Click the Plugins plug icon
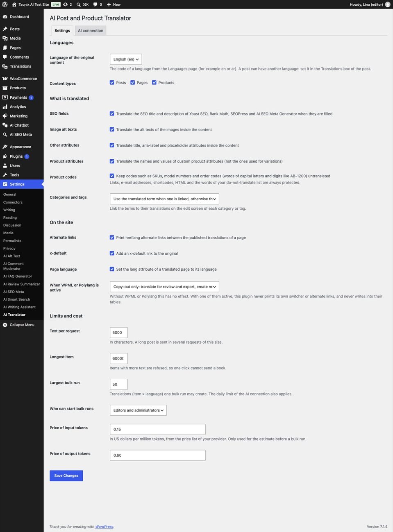The height and width of the screenshot is (532, 393). pos(5,156)
